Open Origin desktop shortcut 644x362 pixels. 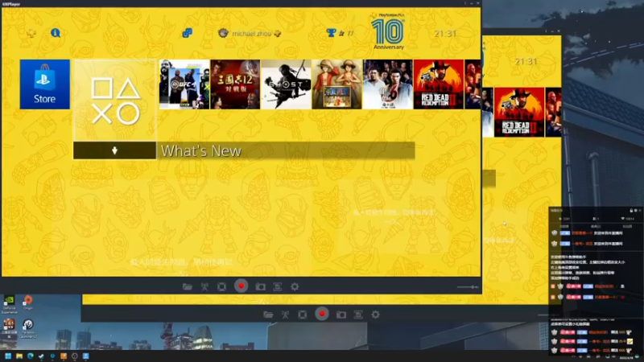pos(28,303)
